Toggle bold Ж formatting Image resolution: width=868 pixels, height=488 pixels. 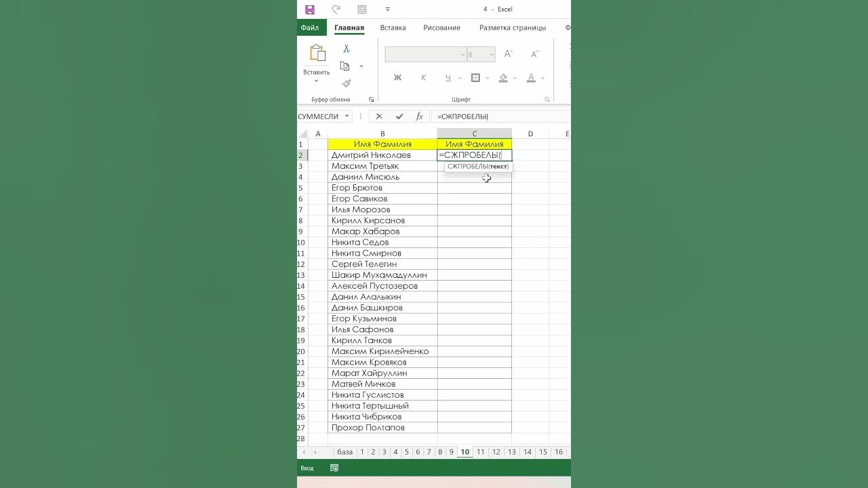[x=398, y=78]
